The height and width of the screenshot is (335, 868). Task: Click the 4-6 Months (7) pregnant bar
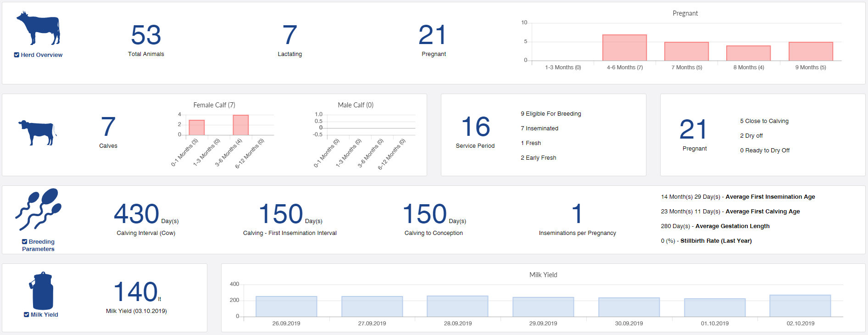pyautogui.click(x=624, y=48)
